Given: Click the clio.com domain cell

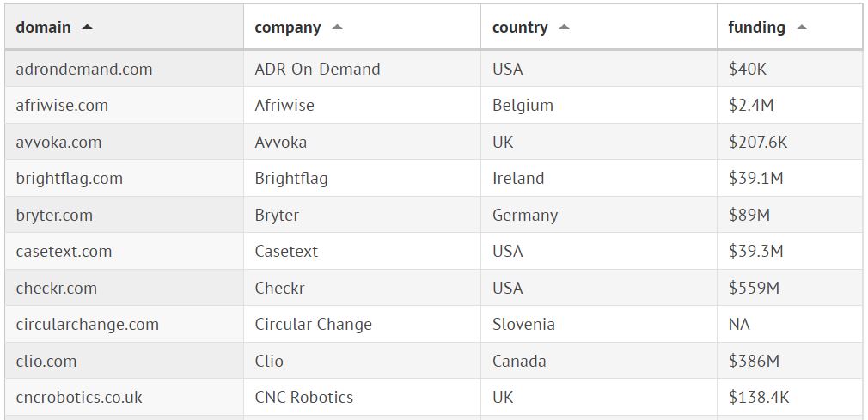Looking at the screenshot, I should (x=46, y=361).
